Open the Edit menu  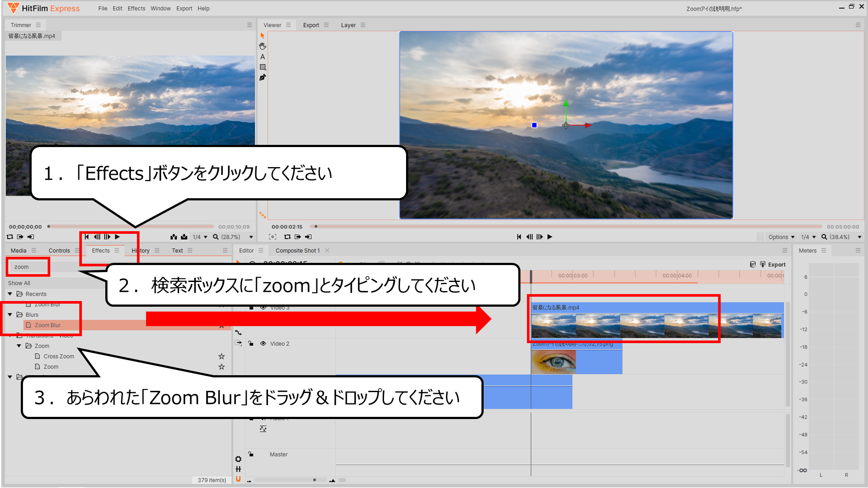pos(117,8)
